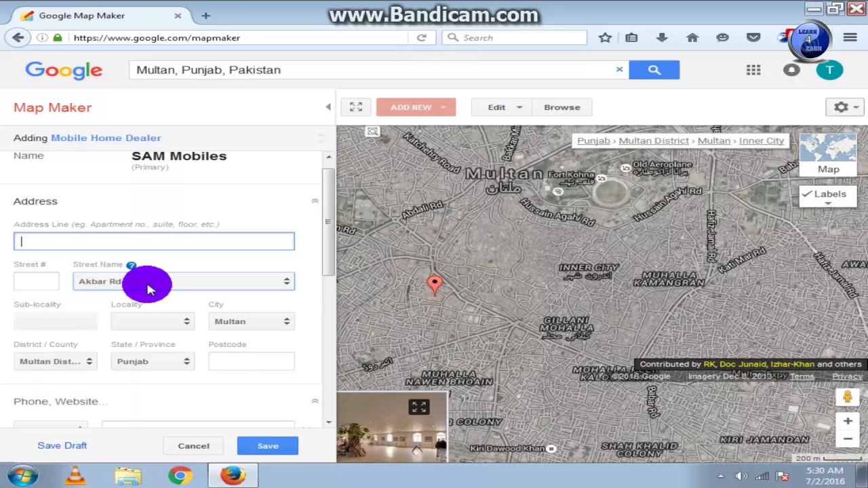Image resolution: width=868 pixels, height=488 pixels.
Task: Click the red location marker on map
Action: tap(435, 285)
